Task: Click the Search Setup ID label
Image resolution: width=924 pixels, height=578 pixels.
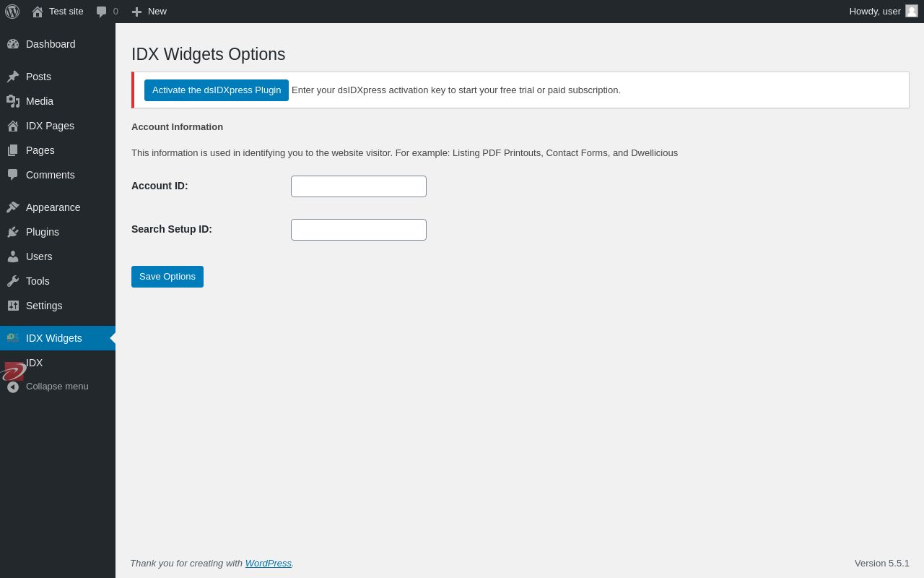Action: pos(172,229)
